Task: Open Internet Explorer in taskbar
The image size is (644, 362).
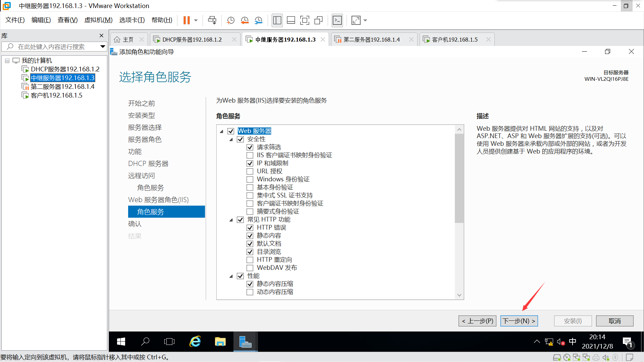Action: click(195, 342)
